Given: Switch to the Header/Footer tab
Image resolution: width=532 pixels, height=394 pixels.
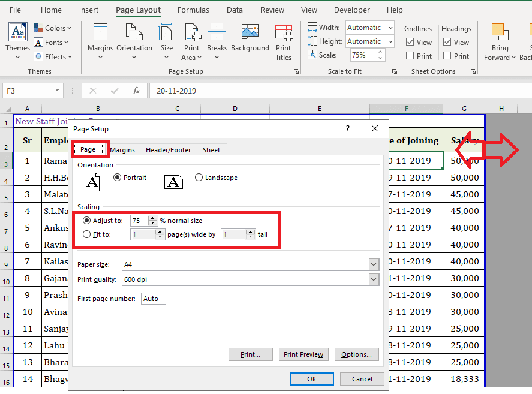Looking at the screenshot, I should coord(168,149).
